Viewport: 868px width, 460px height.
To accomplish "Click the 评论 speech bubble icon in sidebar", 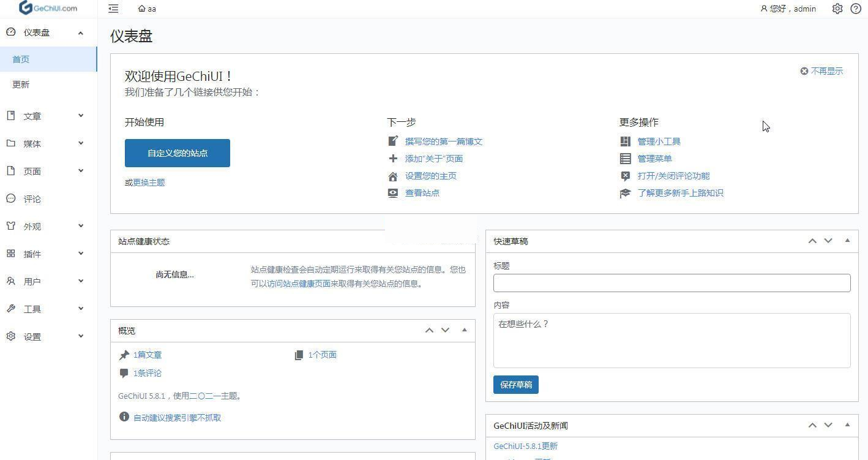I will (x=11, y=198).
